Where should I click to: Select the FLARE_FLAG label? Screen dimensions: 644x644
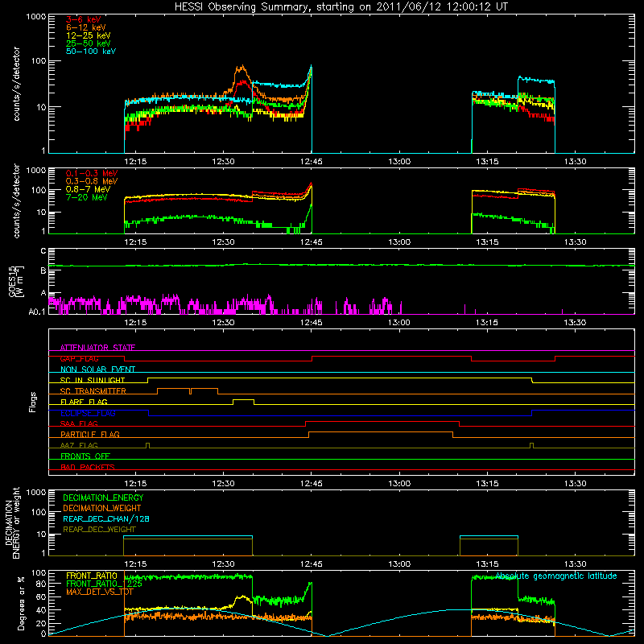84,402
